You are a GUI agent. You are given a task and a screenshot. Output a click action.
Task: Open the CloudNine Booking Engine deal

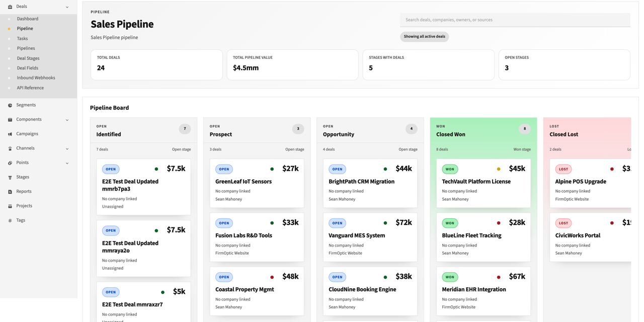(370, 291)
